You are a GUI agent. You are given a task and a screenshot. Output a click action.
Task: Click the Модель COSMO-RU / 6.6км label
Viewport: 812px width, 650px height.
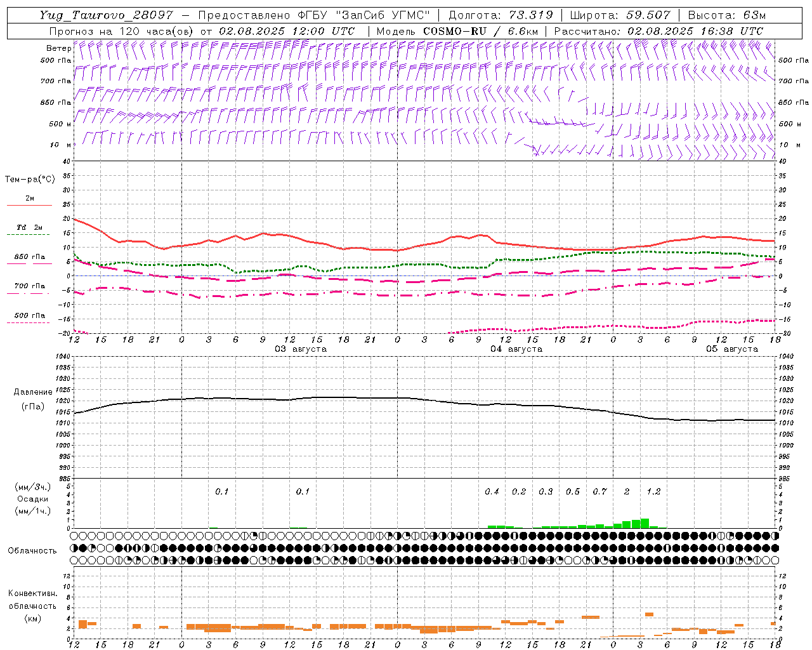457,31
